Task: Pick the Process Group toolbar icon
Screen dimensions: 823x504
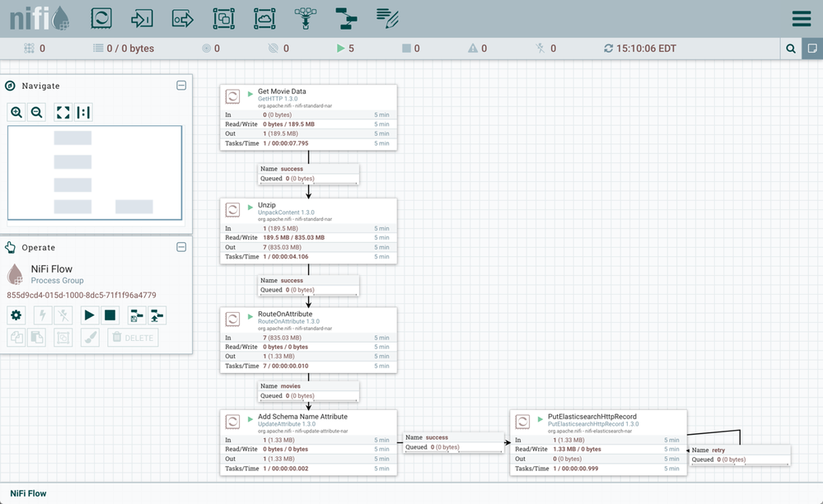Action: point(223,18)
